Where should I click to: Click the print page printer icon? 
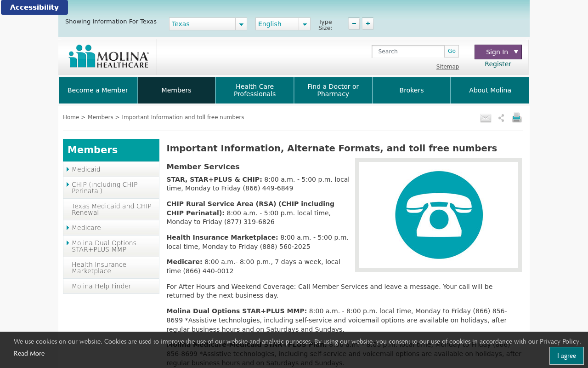[x=517, y=118]
